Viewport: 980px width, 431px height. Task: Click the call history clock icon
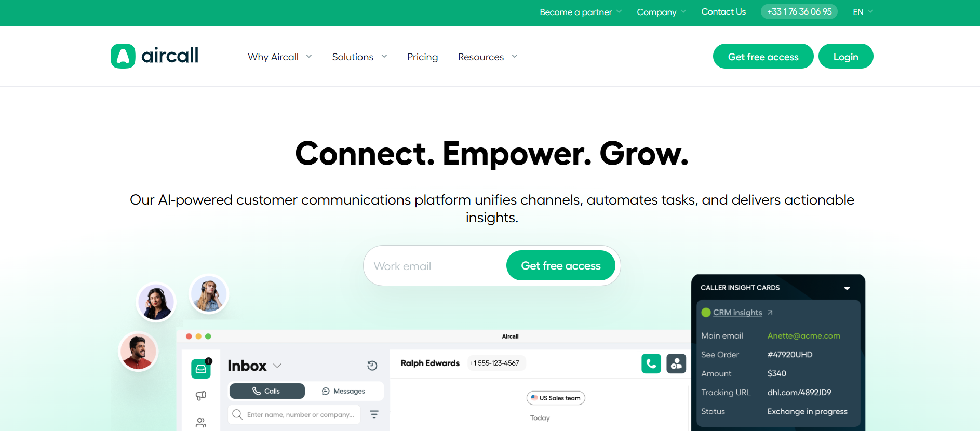pos(372,366)
